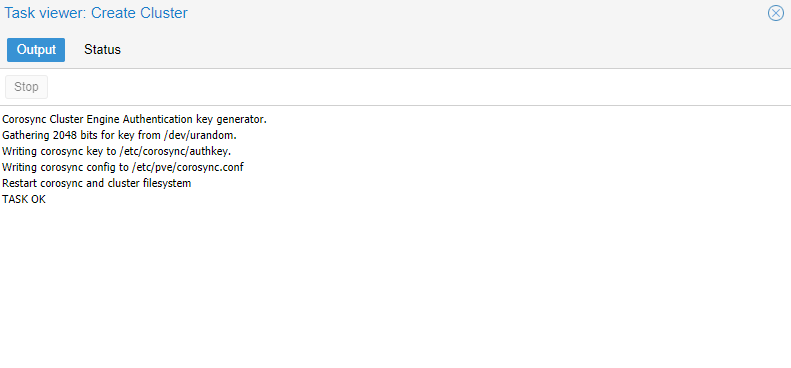Screen dimensions: 791x368
Task: Click the 'Restart corosync and cluster filesystem' line
Action: (97, 183)
